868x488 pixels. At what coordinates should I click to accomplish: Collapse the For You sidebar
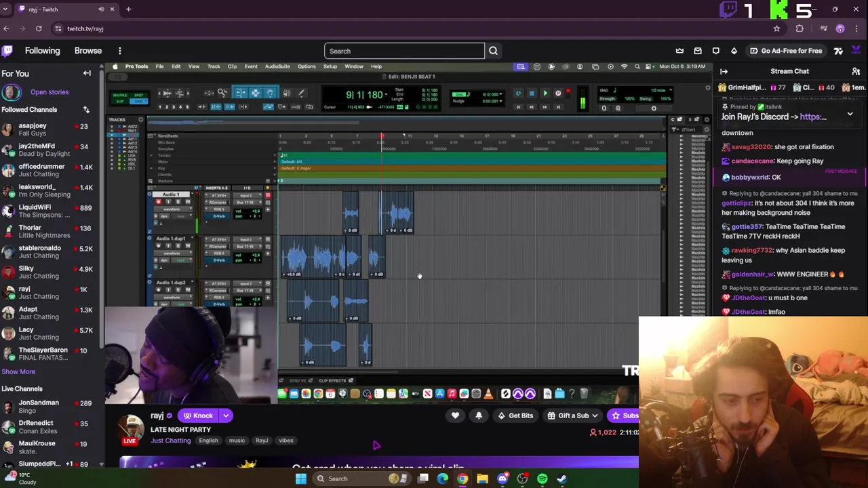(87, 73)
